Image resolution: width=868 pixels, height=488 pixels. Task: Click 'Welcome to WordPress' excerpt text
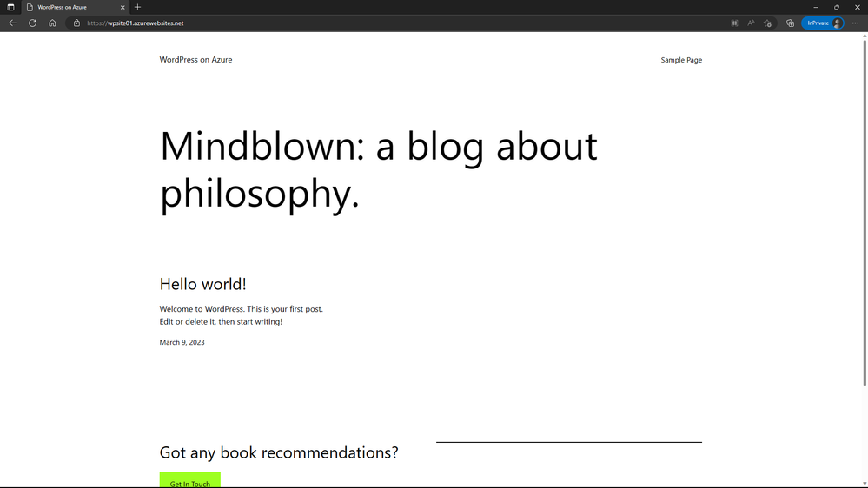(241, 315)
